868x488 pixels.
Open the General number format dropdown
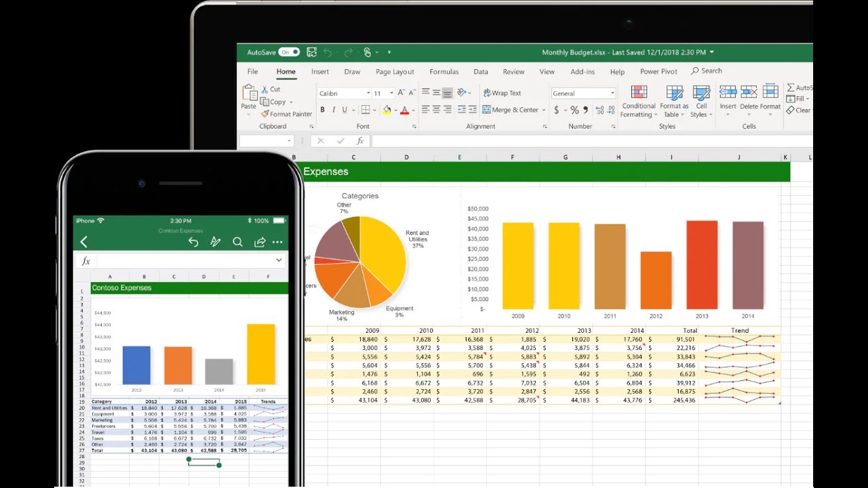(x=612, y=94)
